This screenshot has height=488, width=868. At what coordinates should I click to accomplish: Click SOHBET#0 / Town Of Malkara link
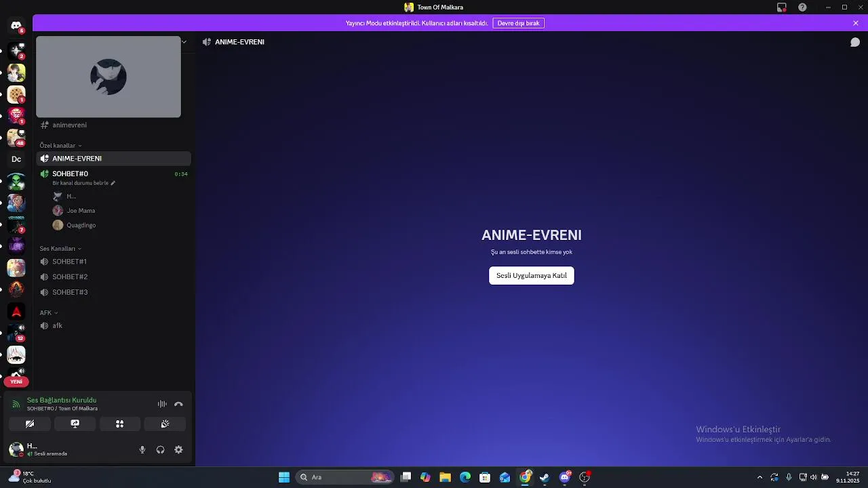tap(62, 409)
